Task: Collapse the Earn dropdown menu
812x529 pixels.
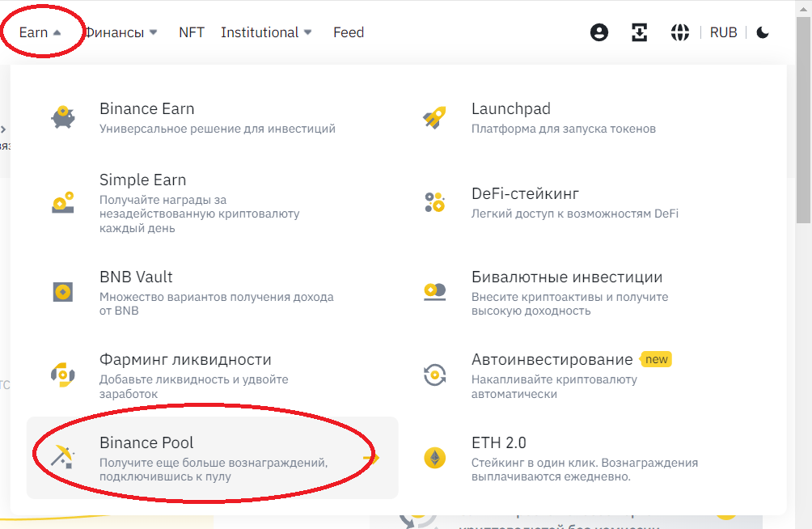Action: click(x=40, y=32)
